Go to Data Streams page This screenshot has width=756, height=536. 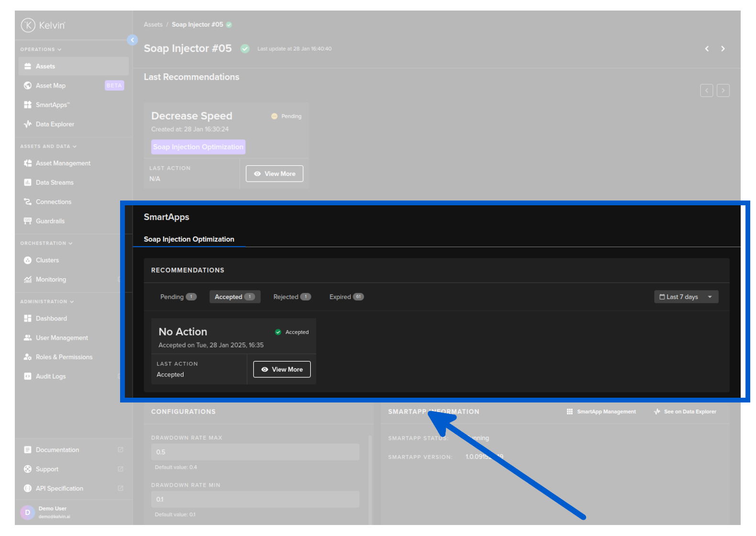click(55, 183)
